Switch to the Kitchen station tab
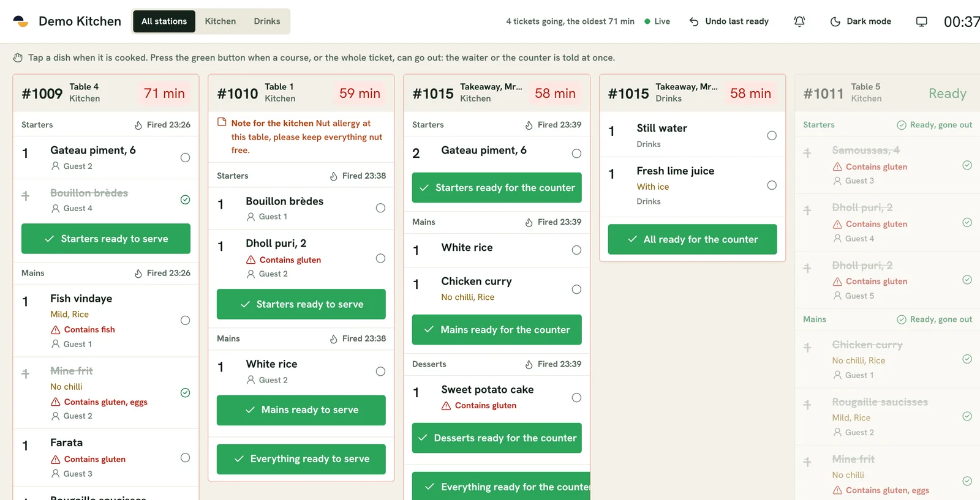The width and height of the screenshot is (980, 500). pos(221,21)
